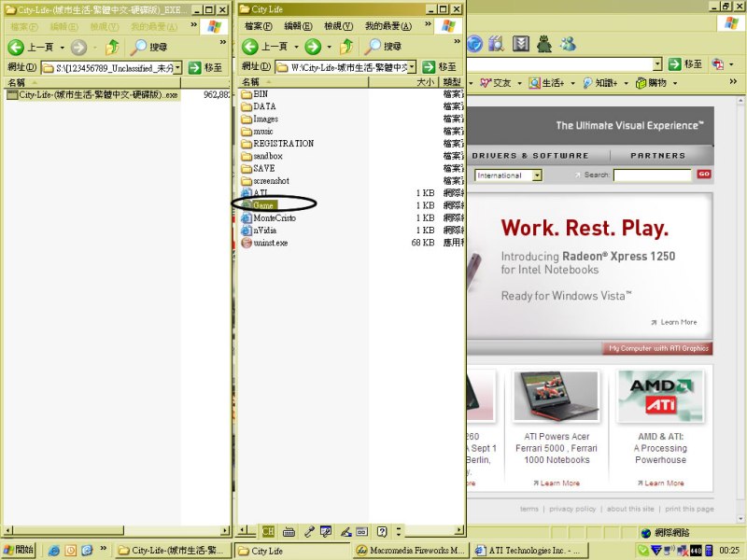The image size is (747, 560).
Task: Click the Messenger people icon in browser toolbar
Action: point(568,44)
